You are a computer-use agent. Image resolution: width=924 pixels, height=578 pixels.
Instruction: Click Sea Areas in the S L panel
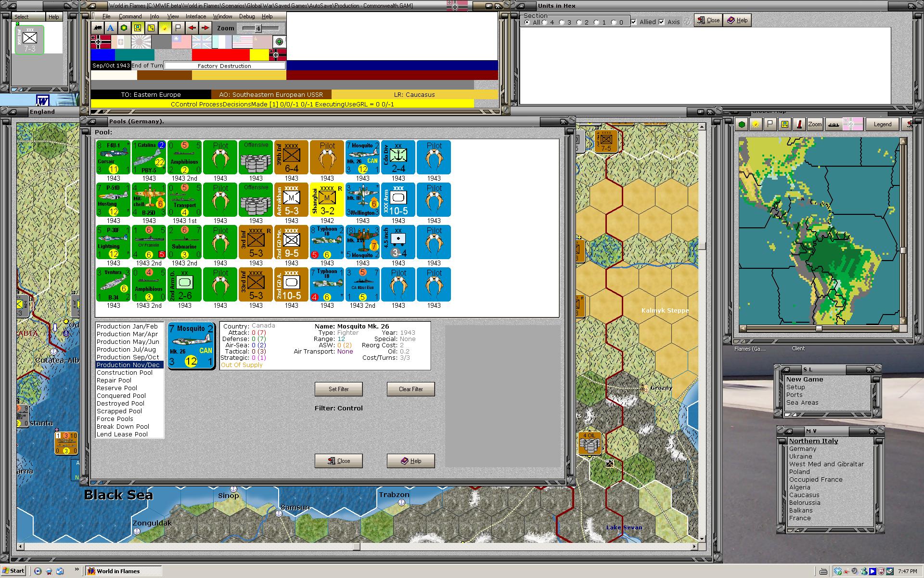[802, 403]
